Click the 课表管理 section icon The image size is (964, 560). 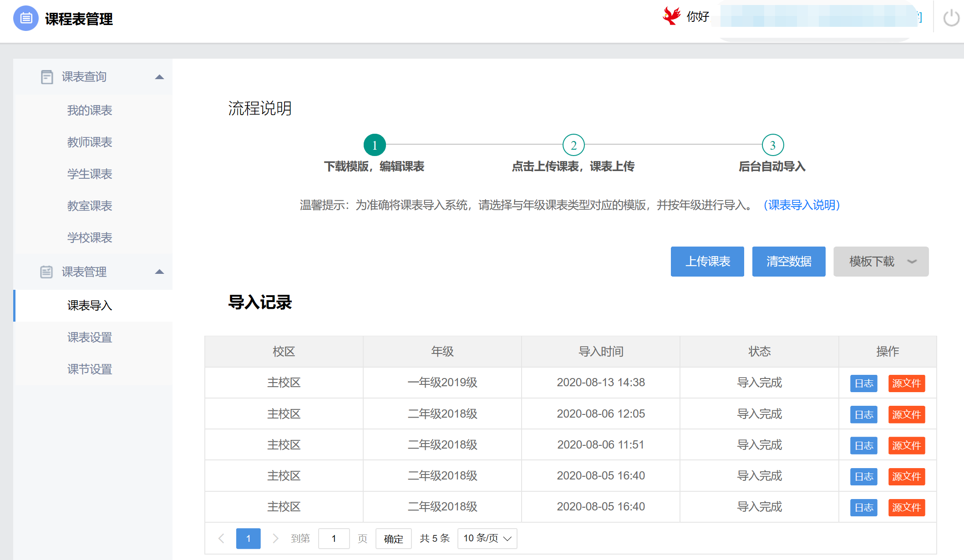coord(46,272)
